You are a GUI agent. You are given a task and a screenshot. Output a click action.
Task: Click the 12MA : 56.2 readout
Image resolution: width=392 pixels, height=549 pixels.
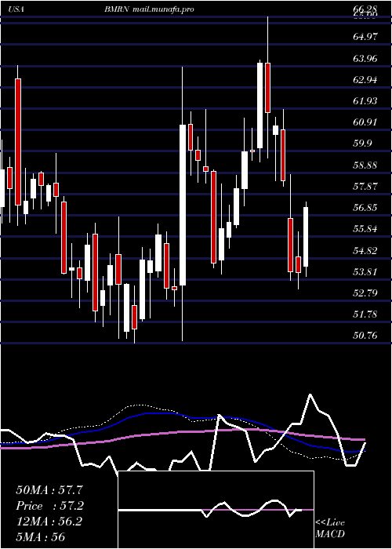[49, 521]
